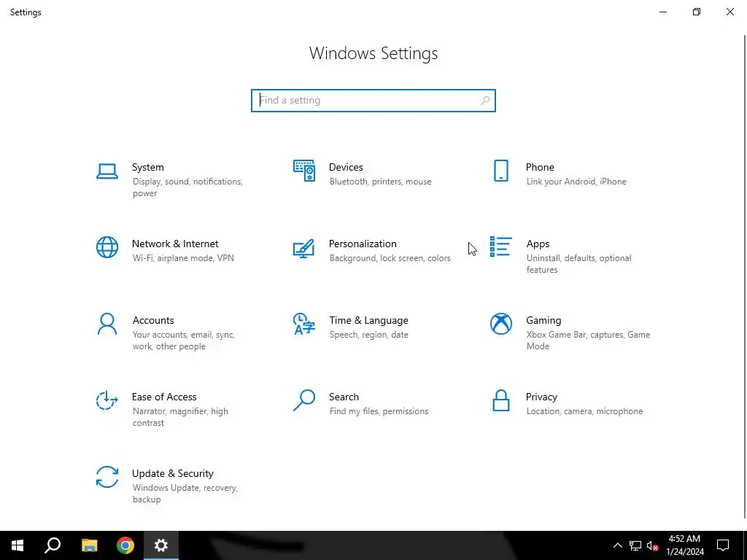The image size is (747, 560).
Task: Click the network tray icon
Action: pyautogui.click(x=635, y=545)
